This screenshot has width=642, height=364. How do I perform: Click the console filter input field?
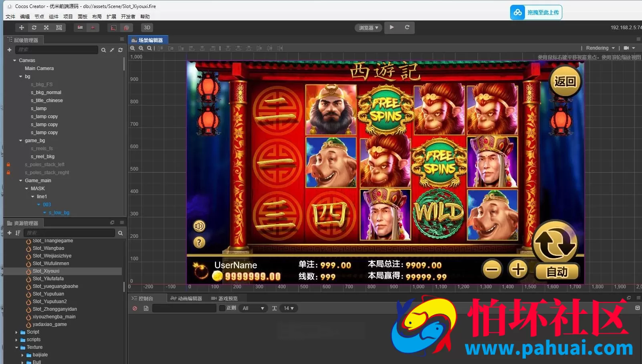point(184,308)
